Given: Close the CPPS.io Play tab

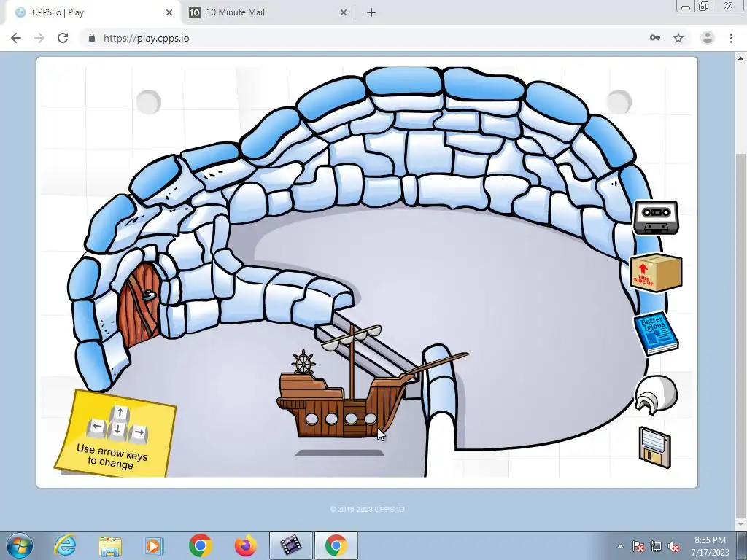Looking at the screenshot, I should pos(169,12).
